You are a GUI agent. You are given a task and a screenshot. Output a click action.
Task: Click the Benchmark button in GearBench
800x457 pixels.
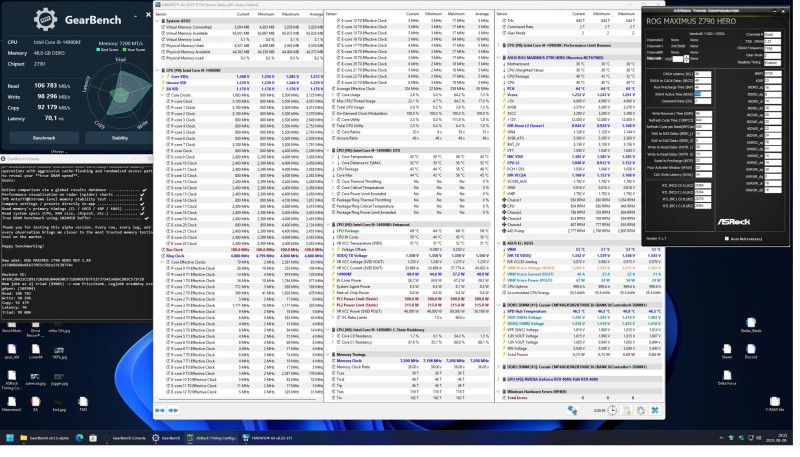pos(44,138)
